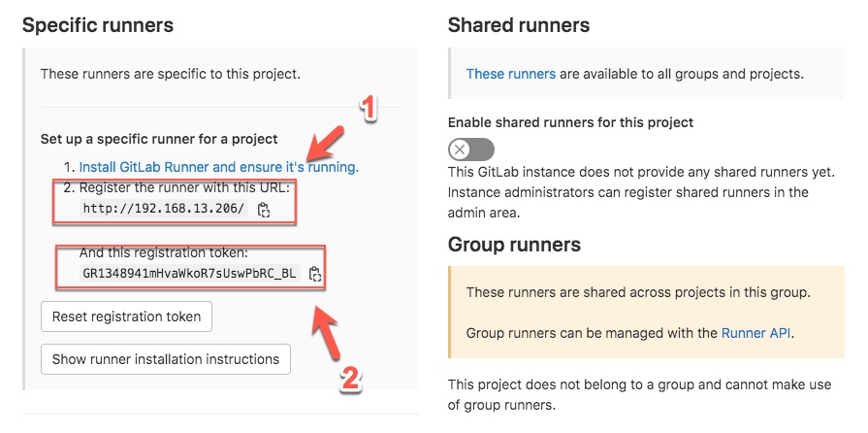Click the Shared runners heading

[519, 25]
